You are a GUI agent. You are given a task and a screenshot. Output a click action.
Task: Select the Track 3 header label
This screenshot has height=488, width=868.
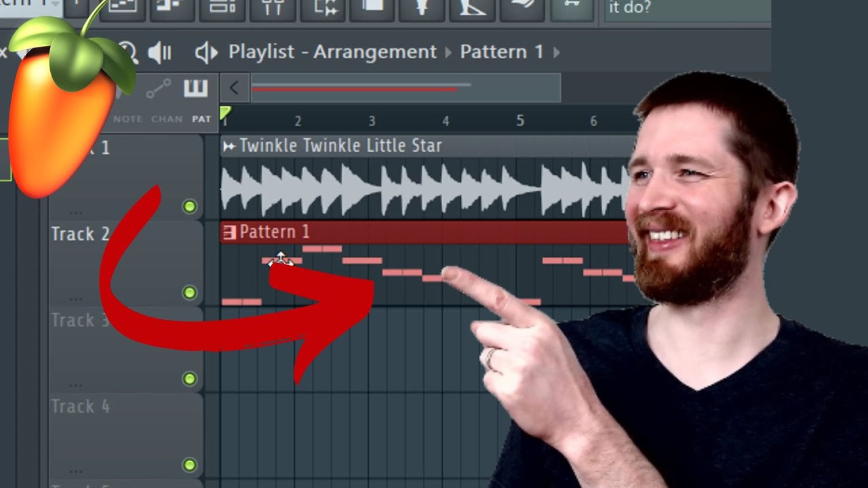point(80,321)
